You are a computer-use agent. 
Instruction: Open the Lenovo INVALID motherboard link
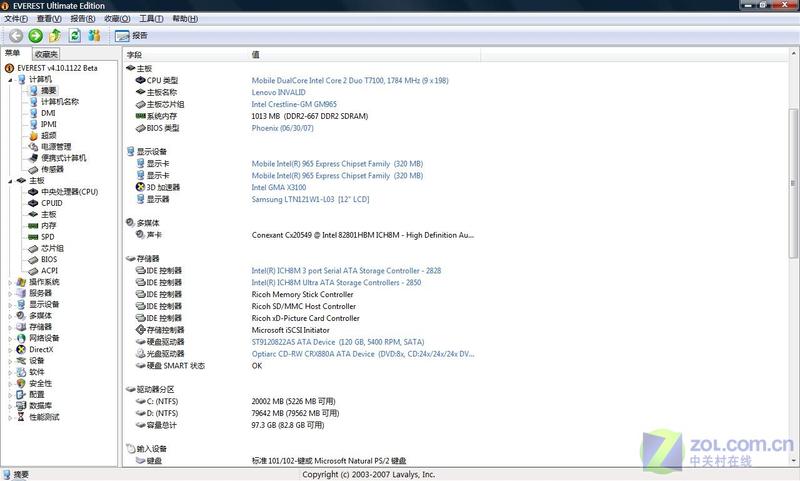click(x=279, y=92)
